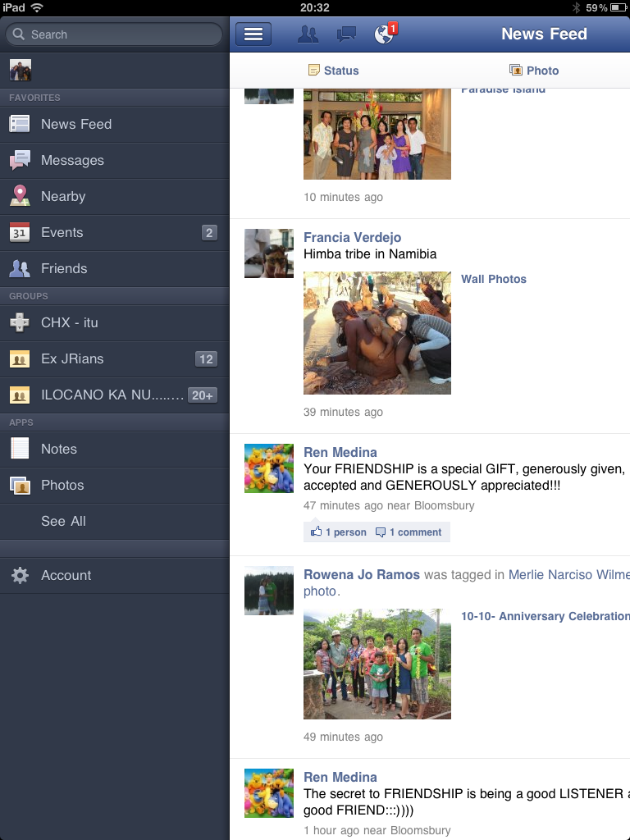The width and height of the screenshot is (630, 840).
Task: Open Rowena Jo Ramos profile link
Action: [362, 574]
